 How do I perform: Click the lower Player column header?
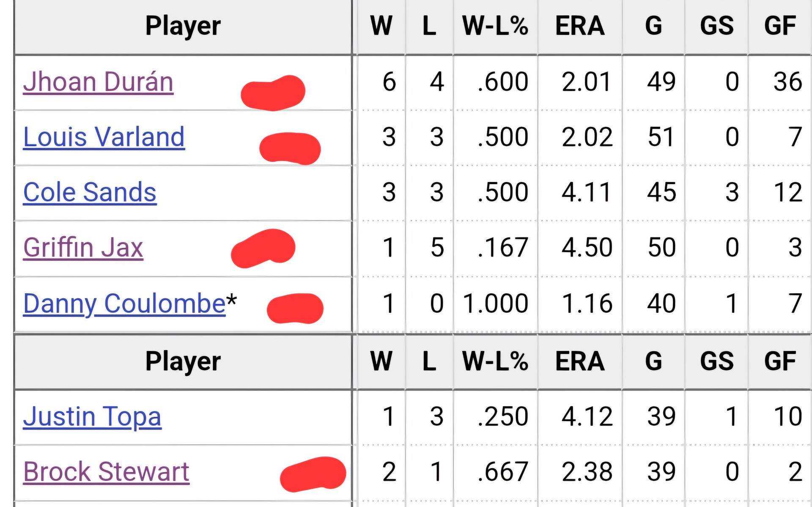183,362
